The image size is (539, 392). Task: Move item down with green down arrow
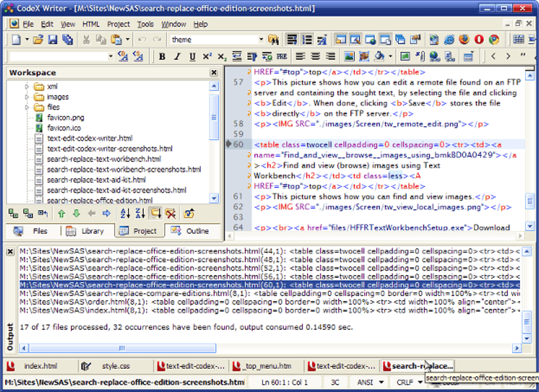[76, 213]
